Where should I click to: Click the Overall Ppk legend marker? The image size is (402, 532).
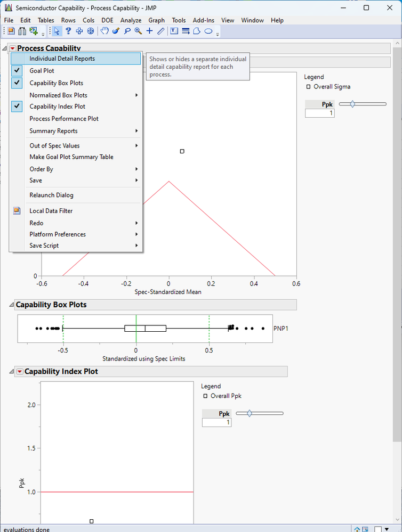point(205,396)
